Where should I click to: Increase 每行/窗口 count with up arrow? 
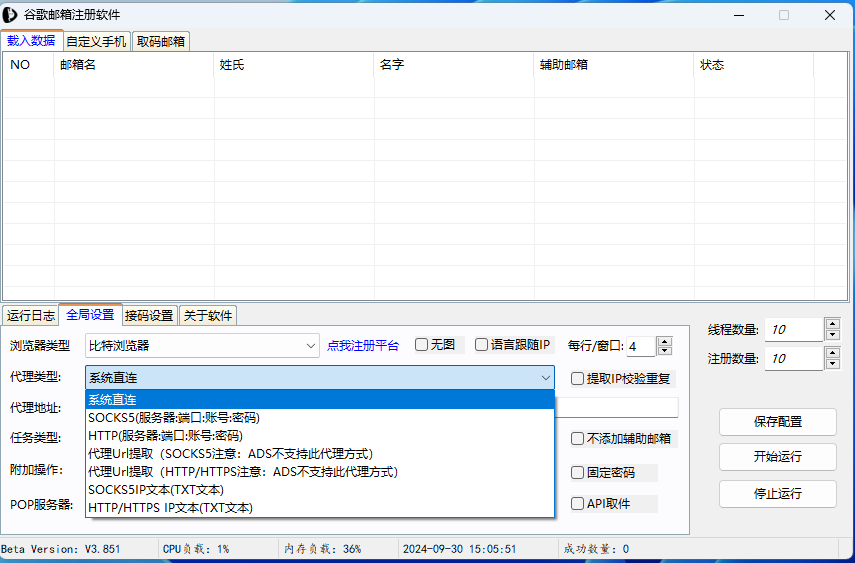tap(664, 341)
